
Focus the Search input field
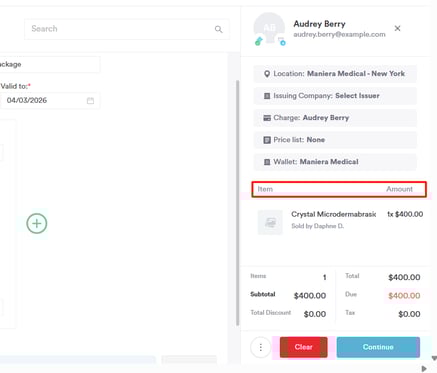[x=127, y=29]
